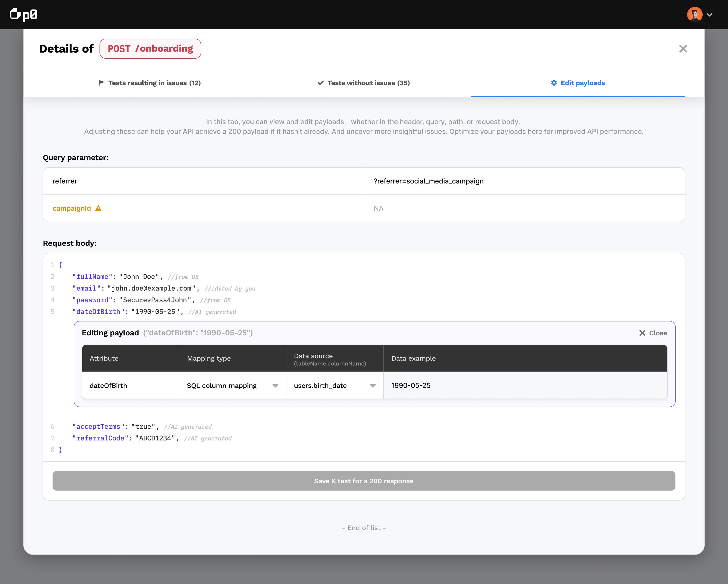
Task: Close the Details of POST /onboarding dialog
Action: click(683, 49)
